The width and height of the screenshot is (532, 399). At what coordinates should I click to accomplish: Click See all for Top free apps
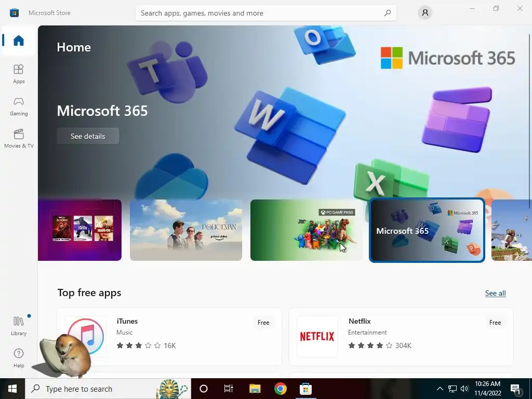pos(495,293)
